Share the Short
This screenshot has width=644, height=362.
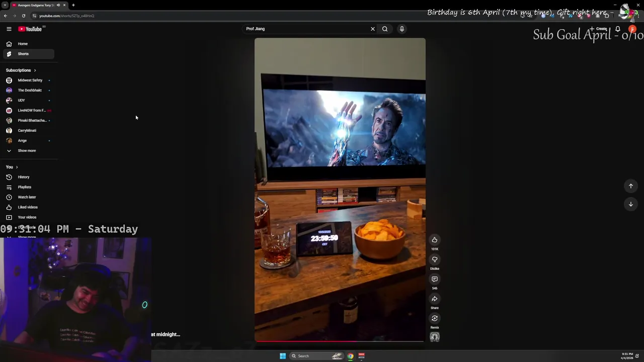point(435,299)
